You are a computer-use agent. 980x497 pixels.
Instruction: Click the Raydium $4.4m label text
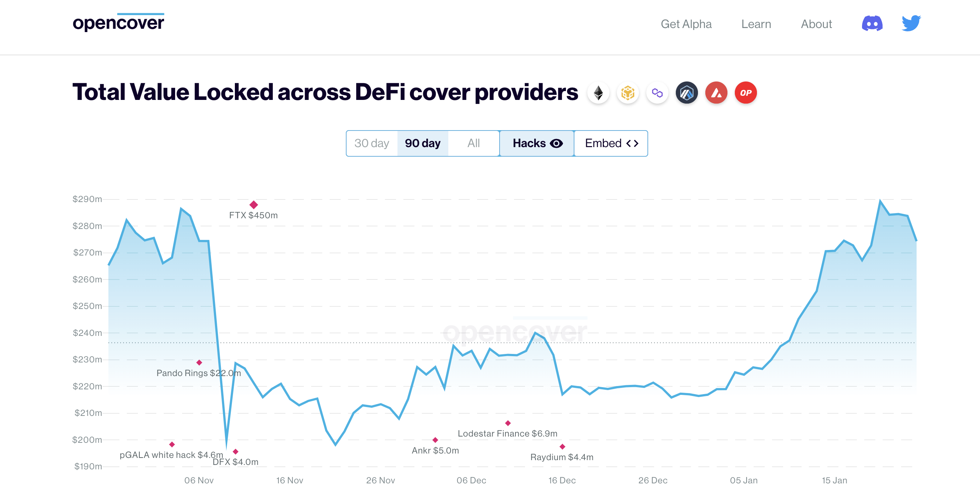point(562,458)
